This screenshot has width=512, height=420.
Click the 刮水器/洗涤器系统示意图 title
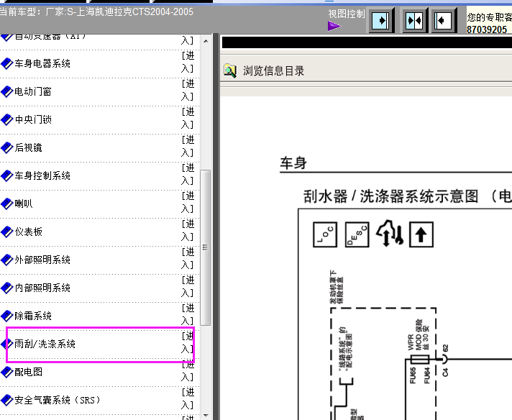390,196
